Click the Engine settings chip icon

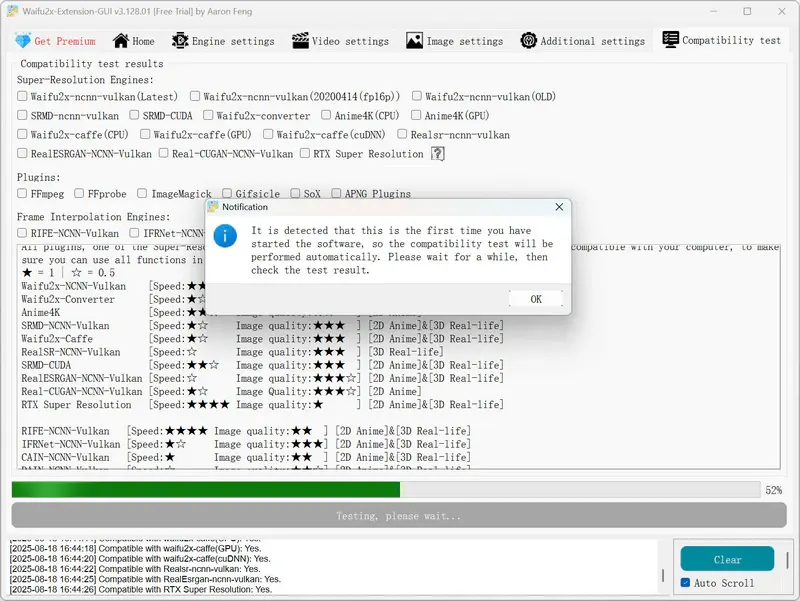[x=180, y=41]
